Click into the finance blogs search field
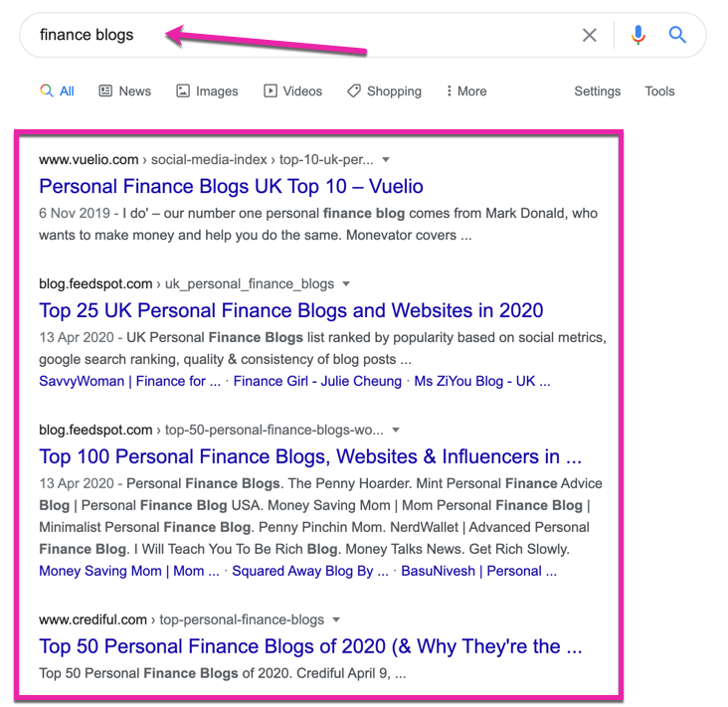Image resolution: width=728 pixels, height=707 pixels. coord(297,35)
